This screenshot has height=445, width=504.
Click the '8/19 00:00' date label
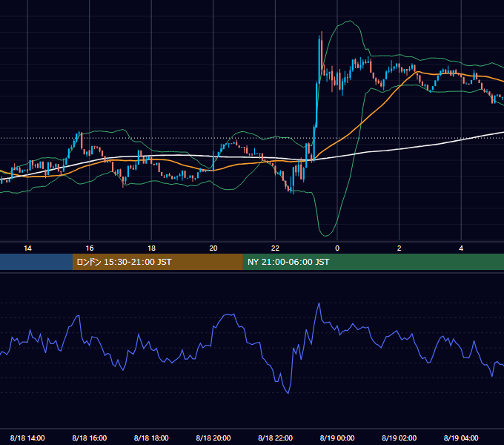click(x=337, y=438)
